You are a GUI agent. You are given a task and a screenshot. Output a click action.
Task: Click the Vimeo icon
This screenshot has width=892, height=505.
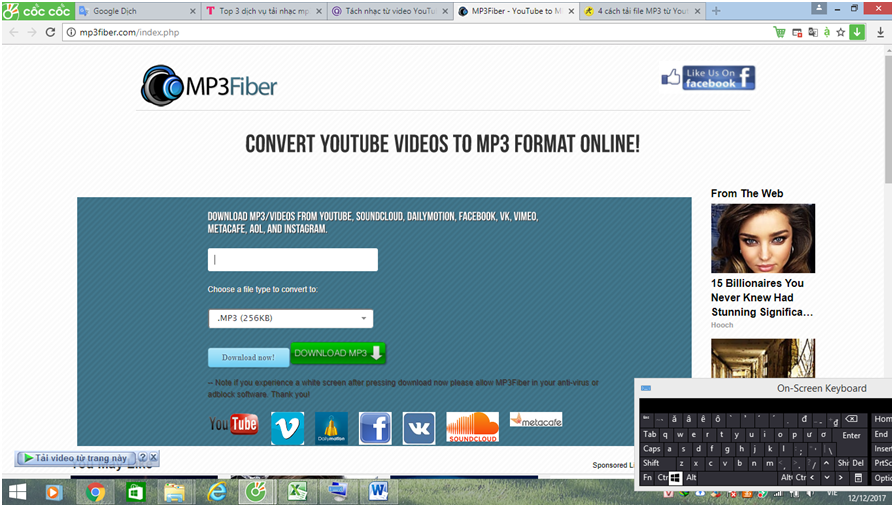pos(287,428)
